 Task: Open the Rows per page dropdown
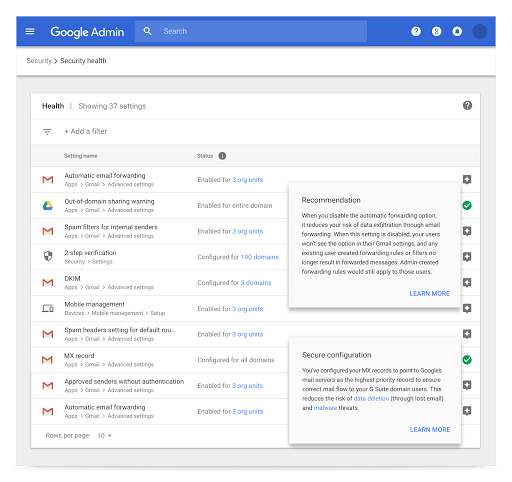pyautogui.click(x=105, y=435)
